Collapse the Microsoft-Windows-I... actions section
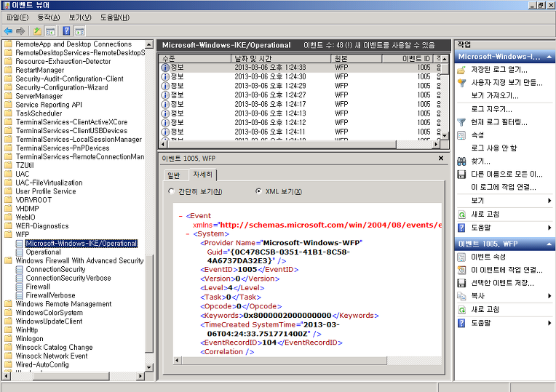 pos(549,57)
